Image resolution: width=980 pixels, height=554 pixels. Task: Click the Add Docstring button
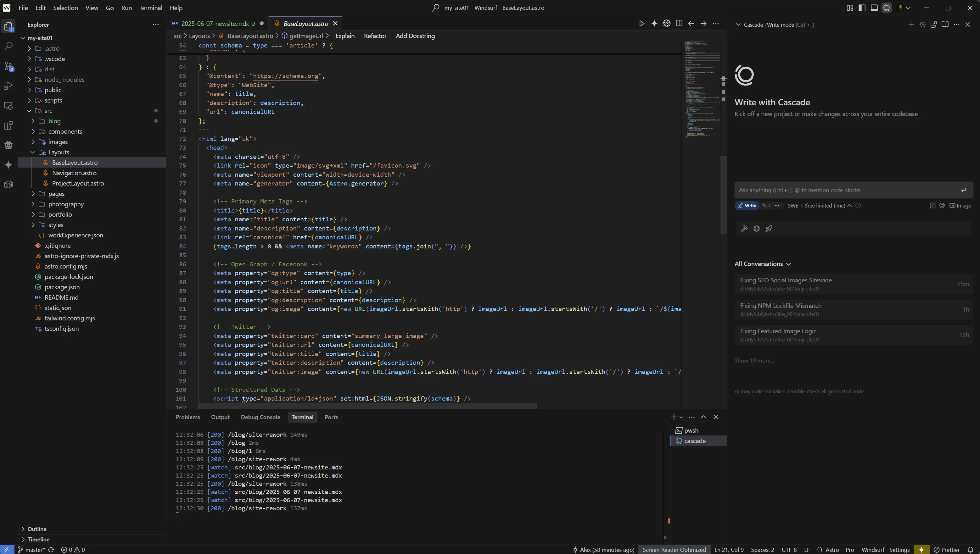pyautogui.click(x=415, y=36)
